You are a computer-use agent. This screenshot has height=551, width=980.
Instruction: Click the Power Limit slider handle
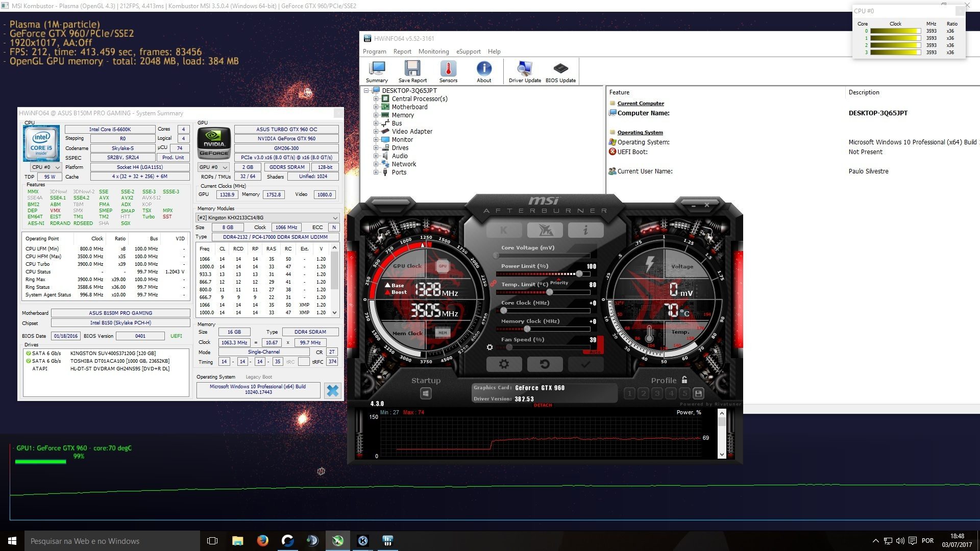[x=579, y=274]
